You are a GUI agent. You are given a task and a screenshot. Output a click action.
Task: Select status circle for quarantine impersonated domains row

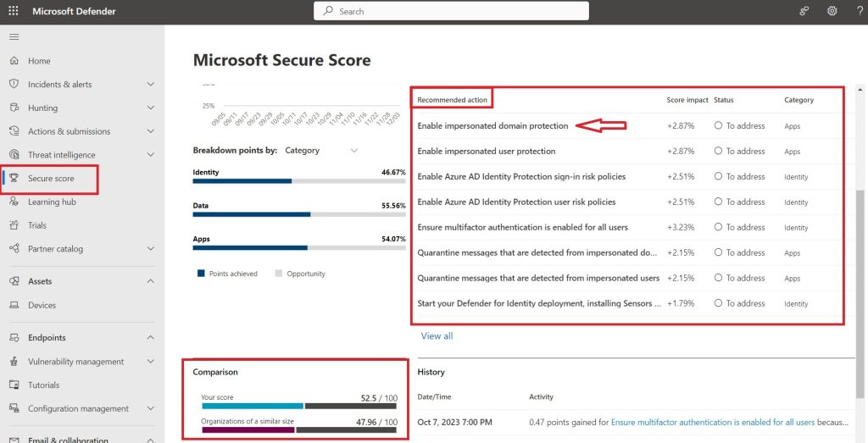(718, 252)
